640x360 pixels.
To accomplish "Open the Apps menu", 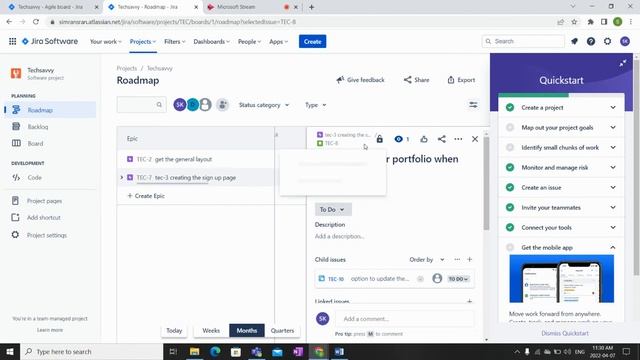I will [x=278, y=42].
